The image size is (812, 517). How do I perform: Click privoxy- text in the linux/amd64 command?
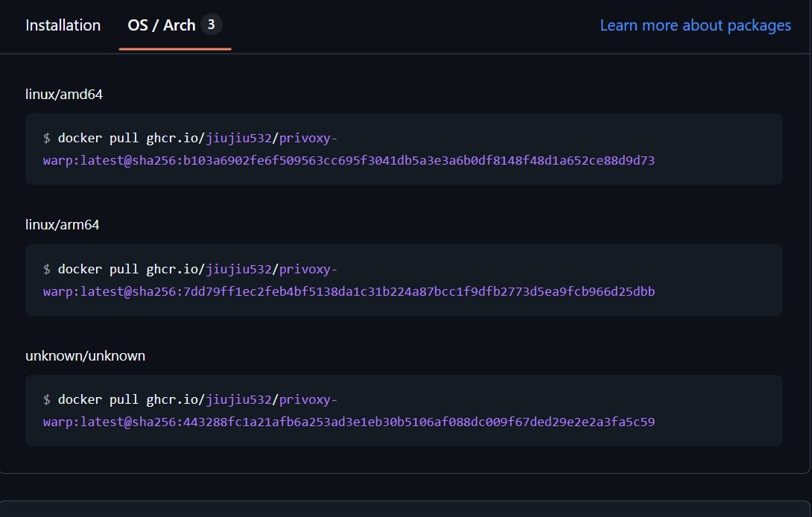[x=308, y=139]
